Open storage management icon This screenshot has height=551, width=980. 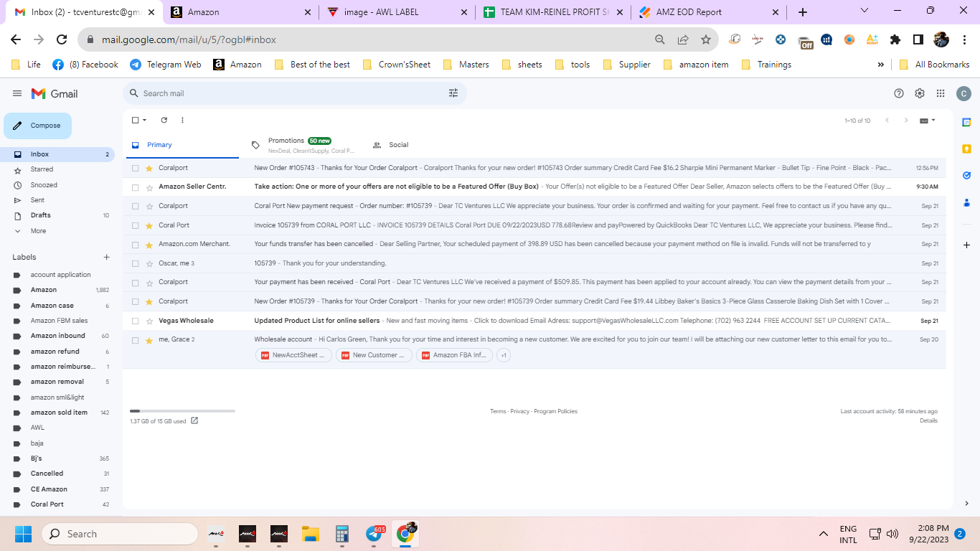[x=194, y=421]
